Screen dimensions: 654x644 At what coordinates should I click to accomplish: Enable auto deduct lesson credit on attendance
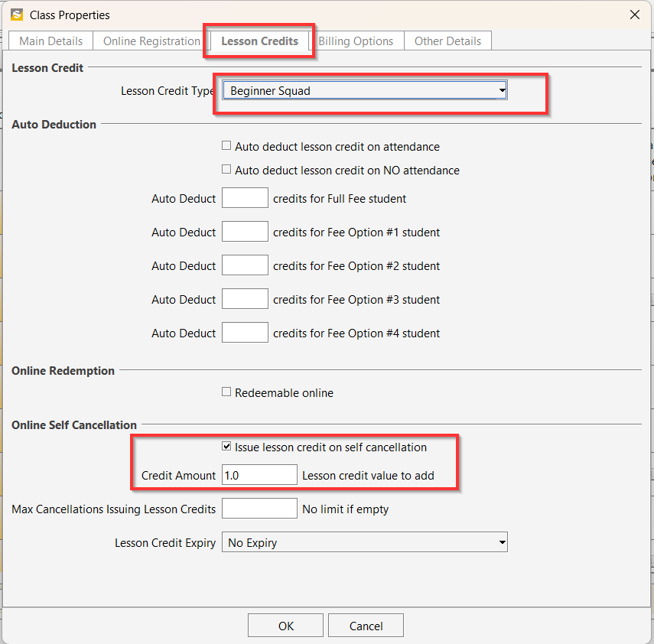point(226,146)
